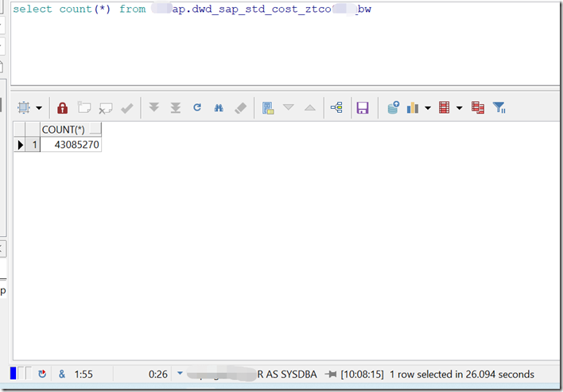Select the COUNT(*) column header

pyautogui.click(x=71, y=130)
